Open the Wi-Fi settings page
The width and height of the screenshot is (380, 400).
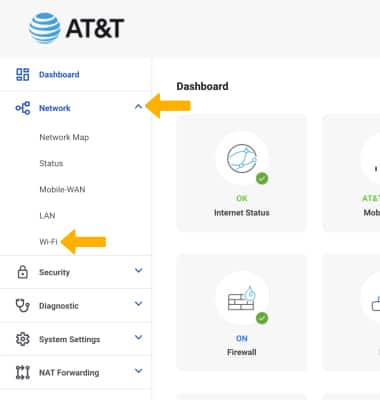[x=48, y=242]
